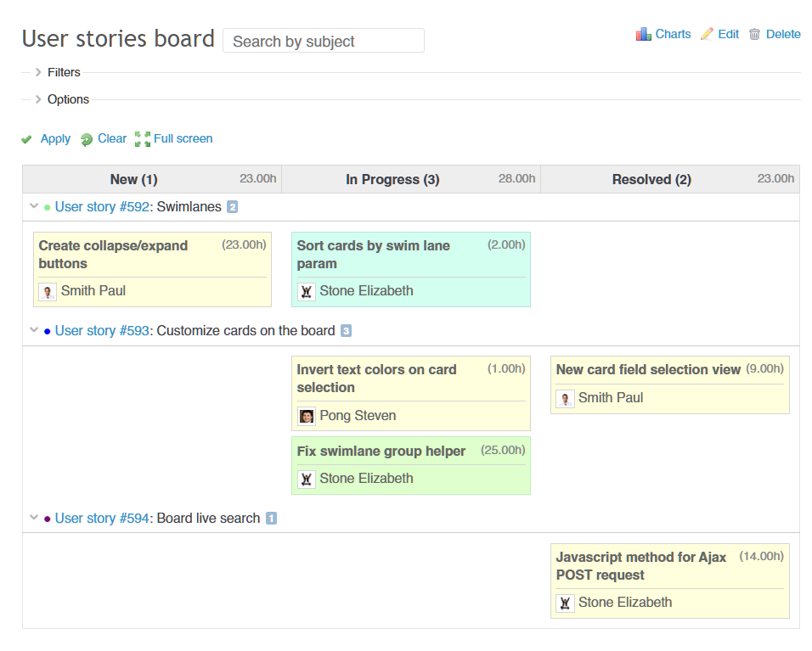
Task: Apply filters using the green checkmark icon
Action: point(26,138)
